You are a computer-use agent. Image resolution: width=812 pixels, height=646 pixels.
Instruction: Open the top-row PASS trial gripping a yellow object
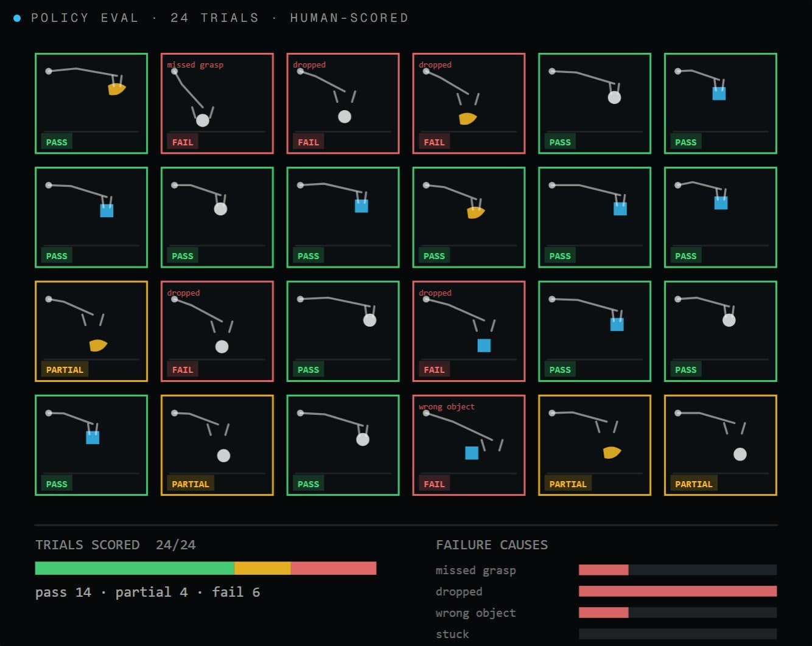pyautogui.click(x=91, y=103)
